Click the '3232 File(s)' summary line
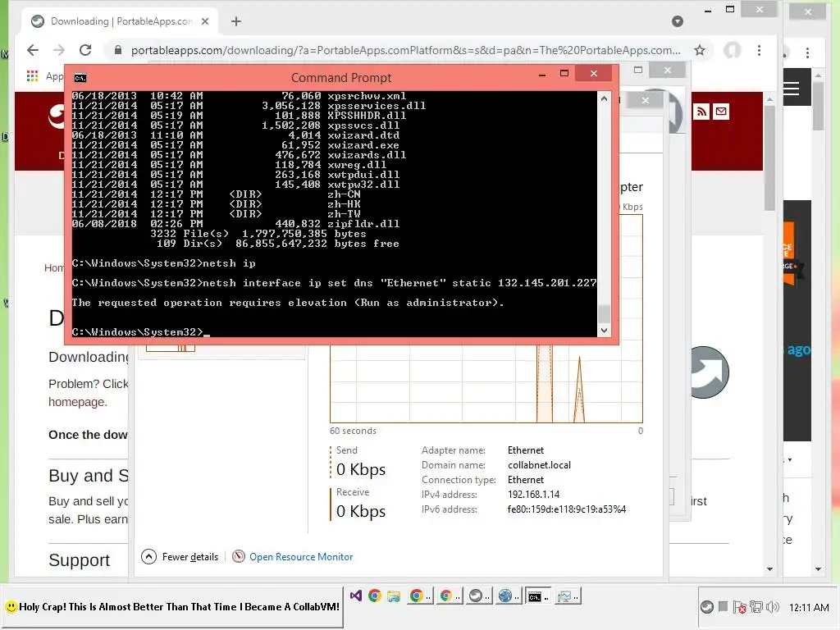 tap(258, 234)
